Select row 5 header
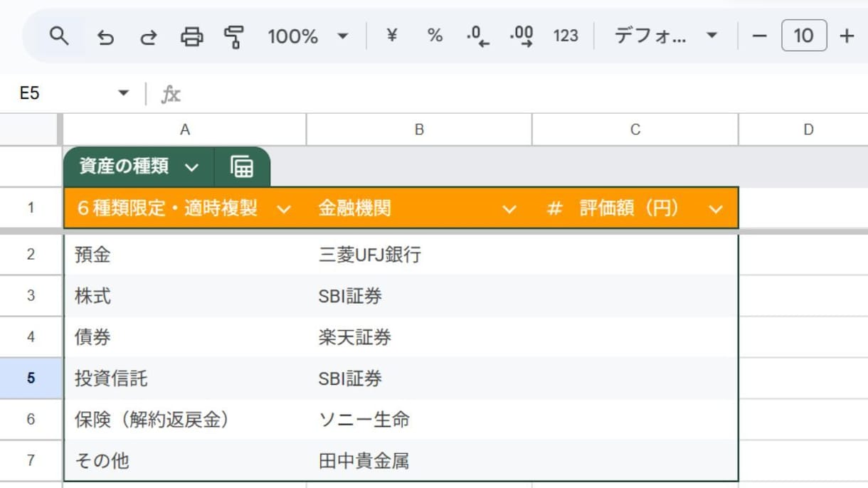This screenshot has width=868, height=488. point(31,378)
